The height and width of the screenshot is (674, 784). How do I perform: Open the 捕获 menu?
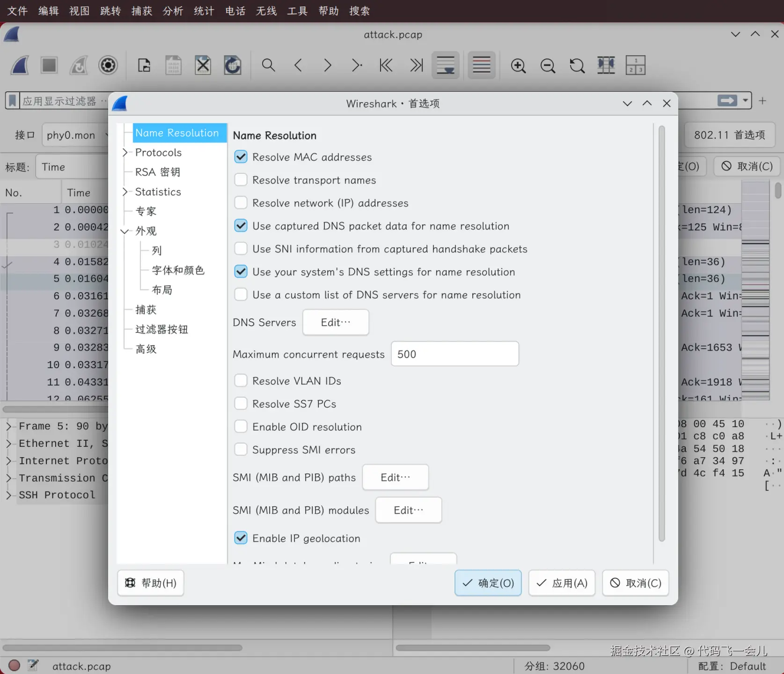click(142, 11)
